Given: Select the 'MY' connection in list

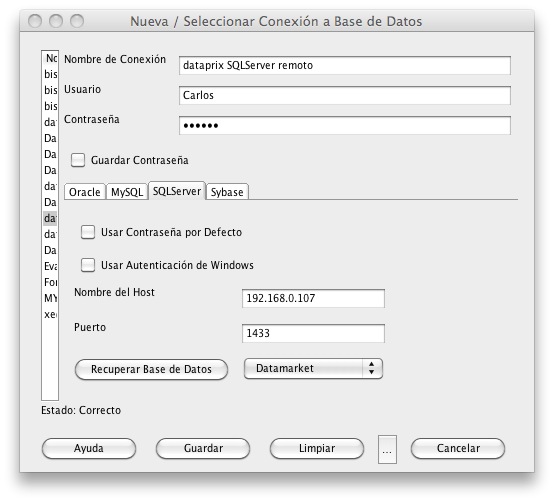Looking at the screenshot, I should click(50, 298).
